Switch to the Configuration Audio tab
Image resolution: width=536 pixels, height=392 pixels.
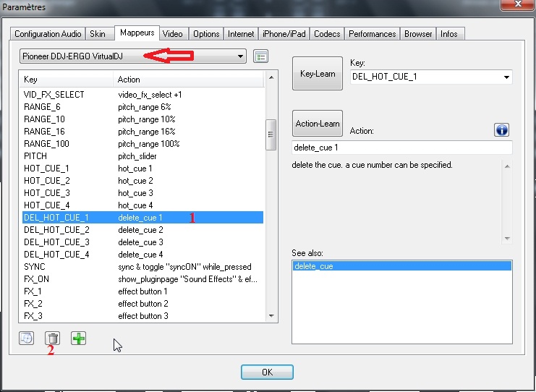[x=48, y=34]
